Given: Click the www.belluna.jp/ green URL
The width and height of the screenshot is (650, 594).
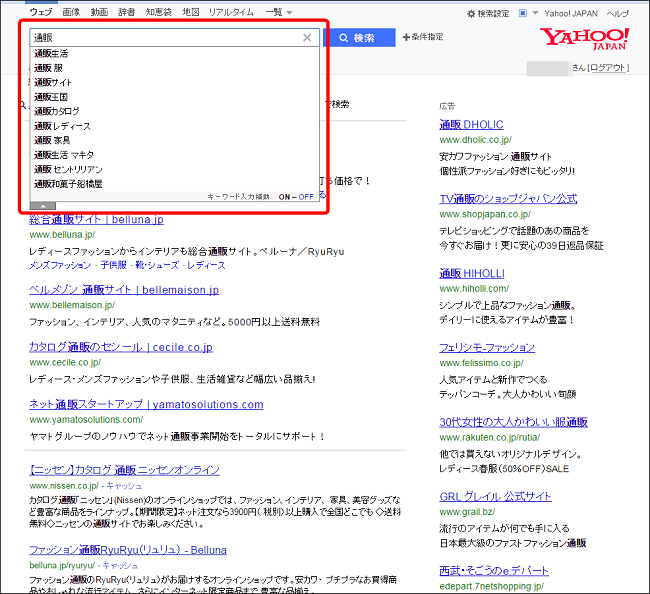Looking at the screenshot, I should [x=62, y=235].
